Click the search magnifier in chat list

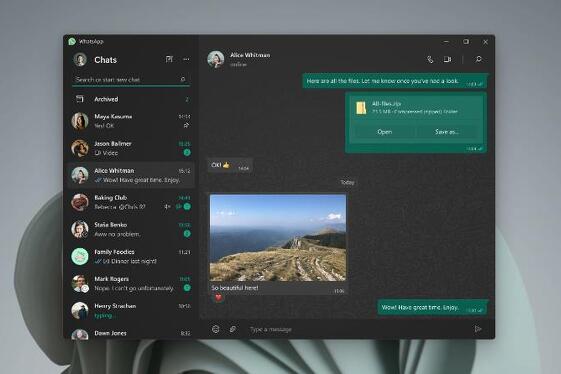click(x=183, y=79)
